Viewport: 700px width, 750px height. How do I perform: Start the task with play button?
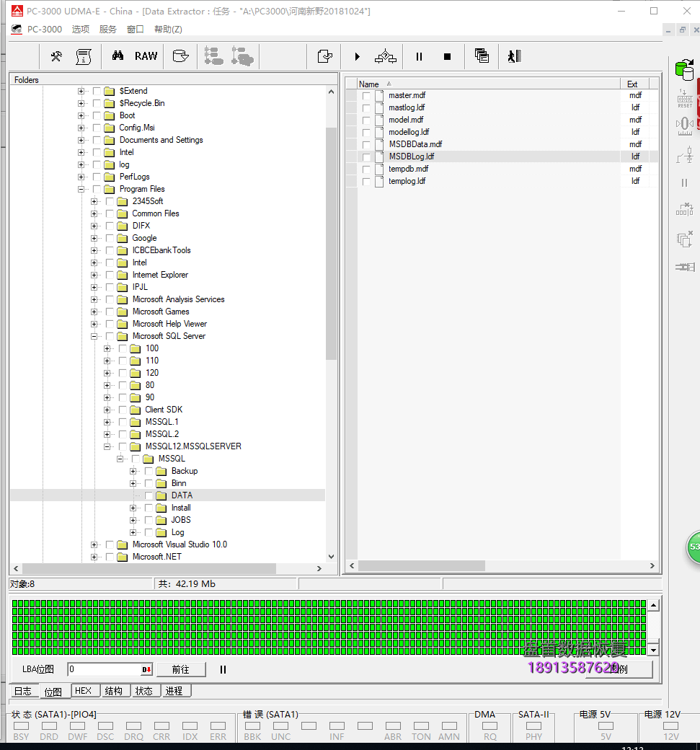(357, 56)
